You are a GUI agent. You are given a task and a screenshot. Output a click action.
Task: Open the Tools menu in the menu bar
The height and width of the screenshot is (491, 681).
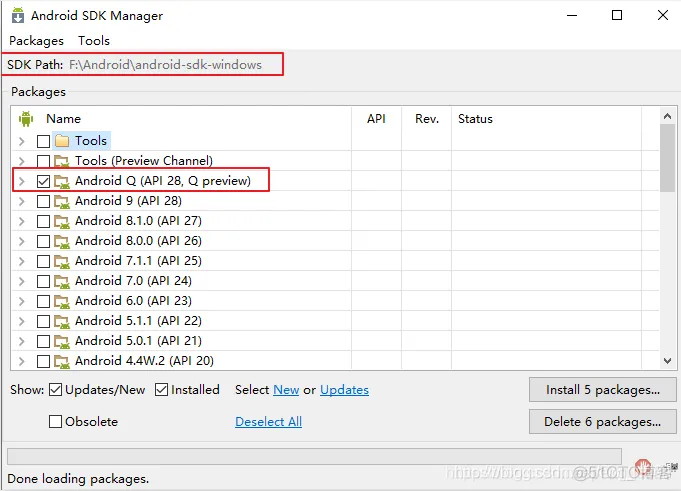pos(94,41)
